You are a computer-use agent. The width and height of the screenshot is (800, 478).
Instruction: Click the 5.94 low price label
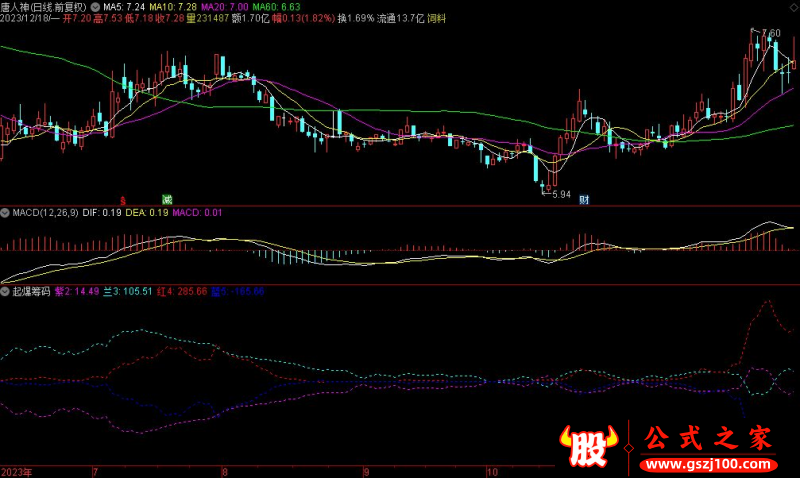[561, 194]
